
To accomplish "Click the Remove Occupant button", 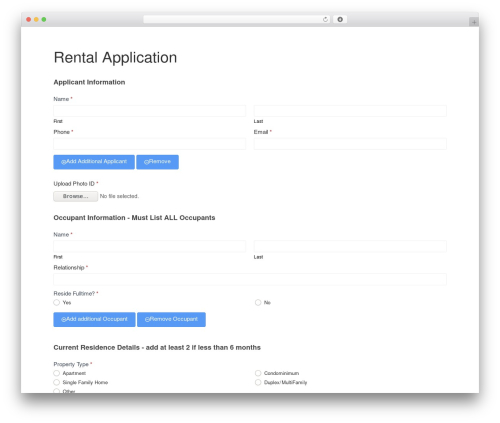I will (x=171, y=320).
